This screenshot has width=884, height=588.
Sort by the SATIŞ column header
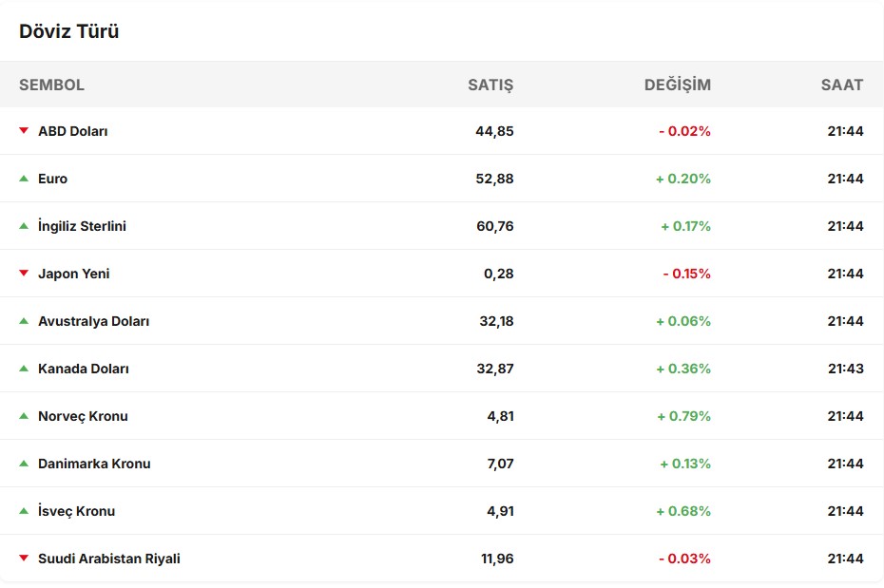(x=490, y=85)
